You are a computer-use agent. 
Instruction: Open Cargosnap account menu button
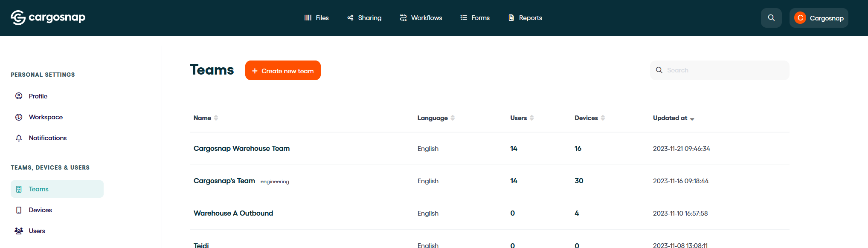pos(819,18)
